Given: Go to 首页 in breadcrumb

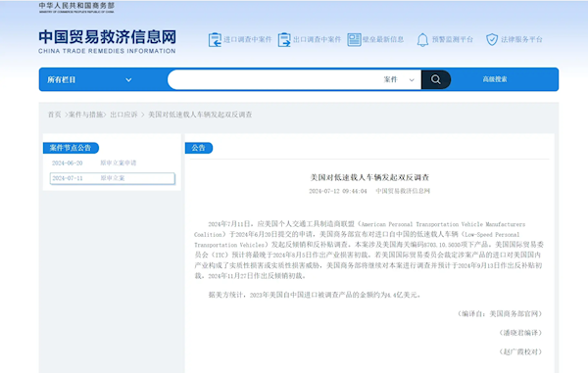Looking at the screenshot, I should (54, 115).
